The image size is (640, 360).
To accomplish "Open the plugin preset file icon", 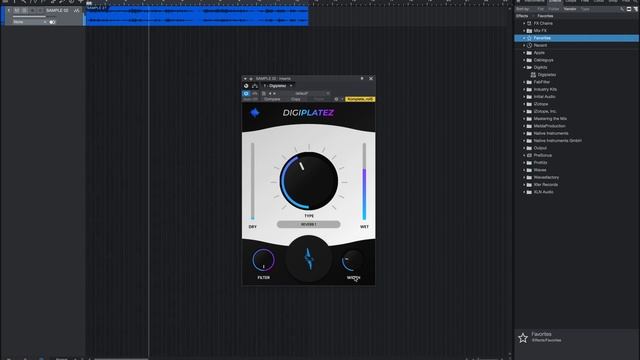I will point(263,93).
